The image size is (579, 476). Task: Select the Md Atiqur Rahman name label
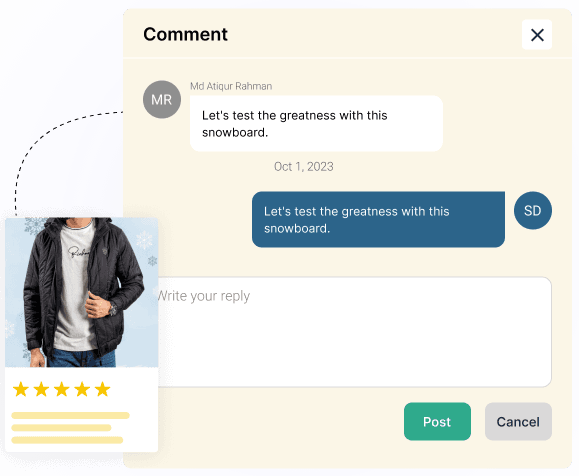click(231, 86)
